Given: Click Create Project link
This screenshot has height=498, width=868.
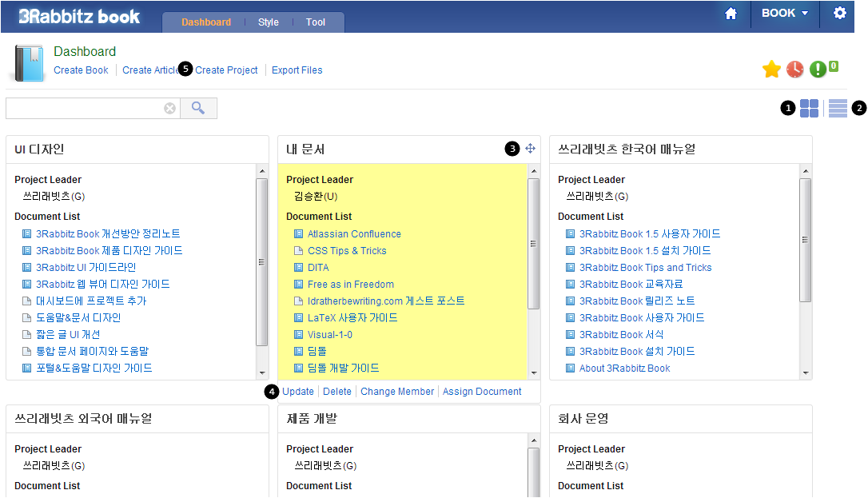Looking at the screenshot, I should 226,70.
